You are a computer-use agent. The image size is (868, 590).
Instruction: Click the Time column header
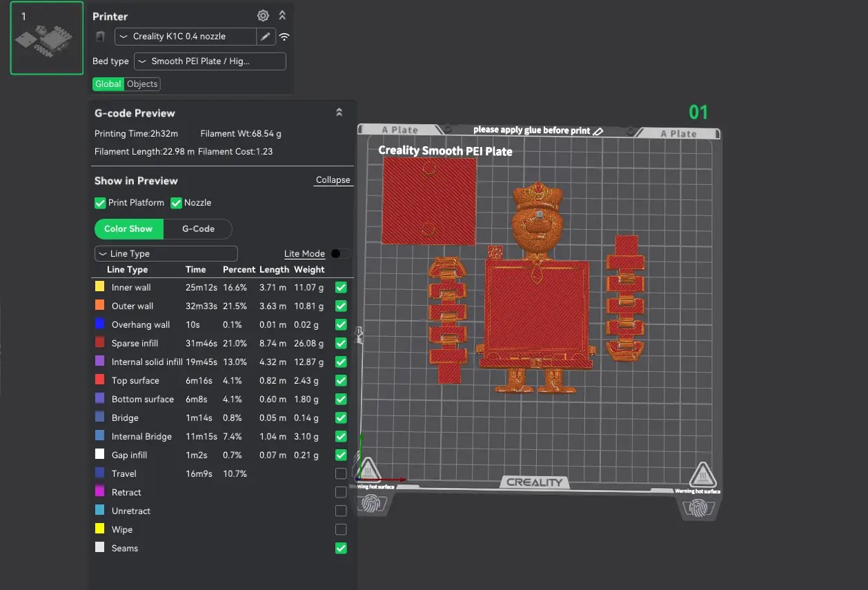coord(196,270)
